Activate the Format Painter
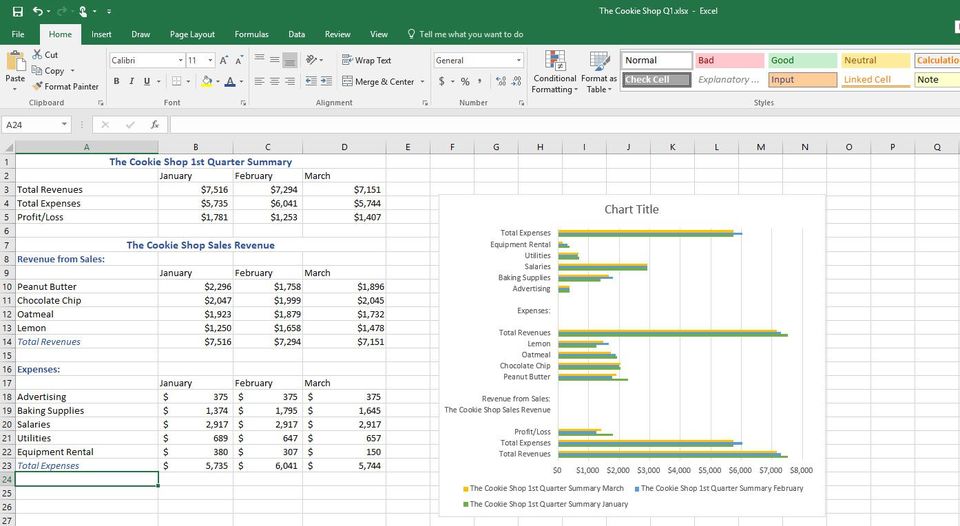 (66, 86)
